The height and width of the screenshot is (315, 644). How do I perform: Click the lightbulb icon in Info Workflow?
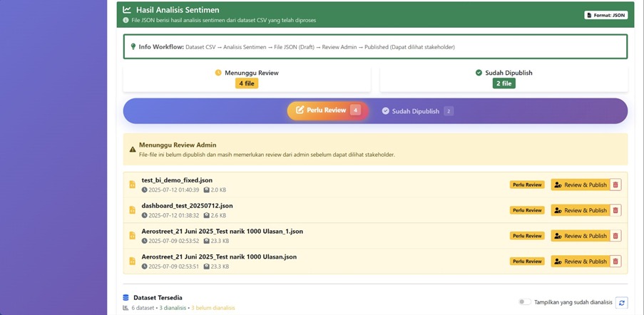pos(133,47)
